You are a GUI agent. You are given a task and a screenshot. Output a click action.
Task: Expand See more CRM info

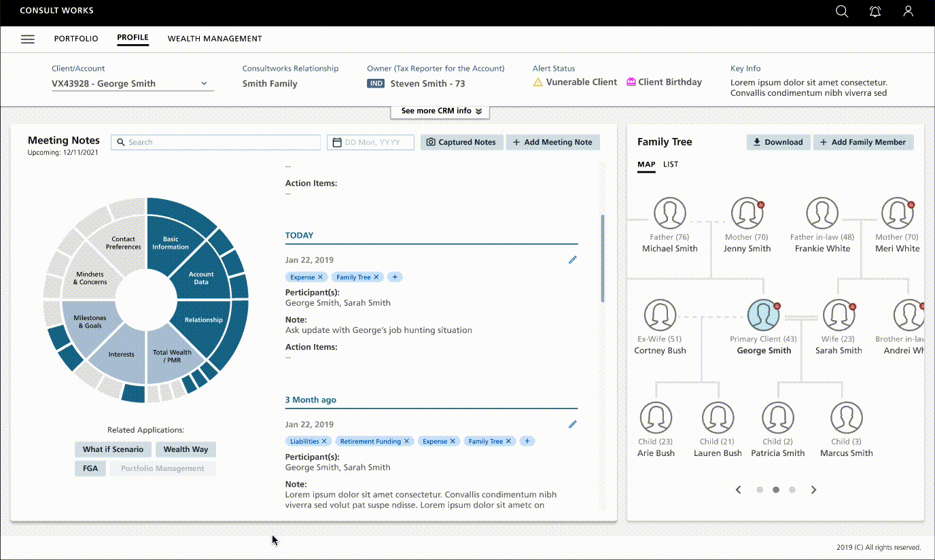(x=440, y=111)
